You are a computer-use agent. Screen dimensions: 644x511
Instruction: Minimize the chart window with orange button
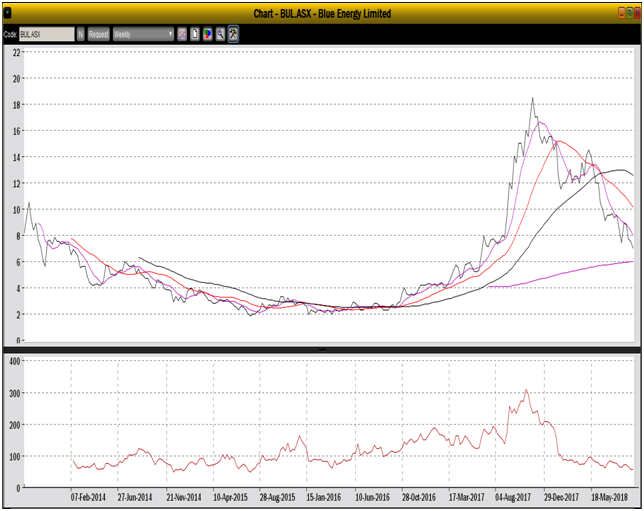(622, 13)
